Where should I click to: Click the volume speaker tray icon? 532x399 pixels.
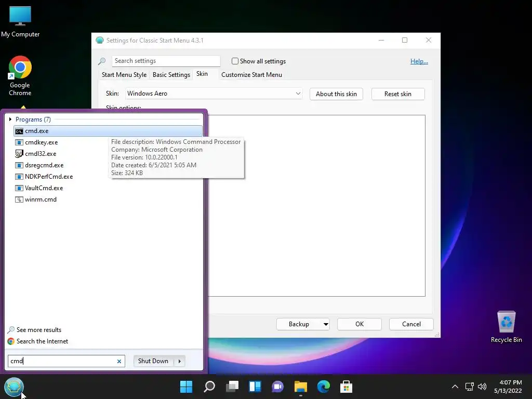click(x=482, y=387)
